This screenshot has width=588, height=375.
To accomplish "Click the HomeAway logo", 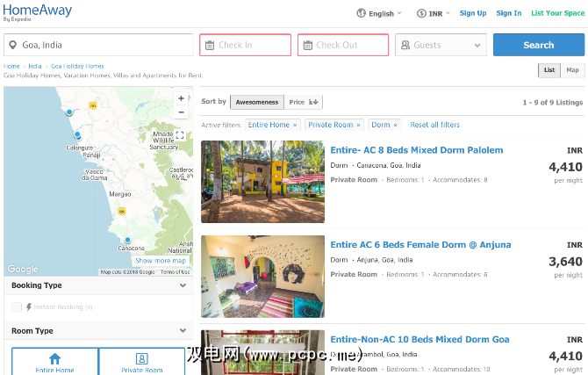I will (x=37, y=12).
